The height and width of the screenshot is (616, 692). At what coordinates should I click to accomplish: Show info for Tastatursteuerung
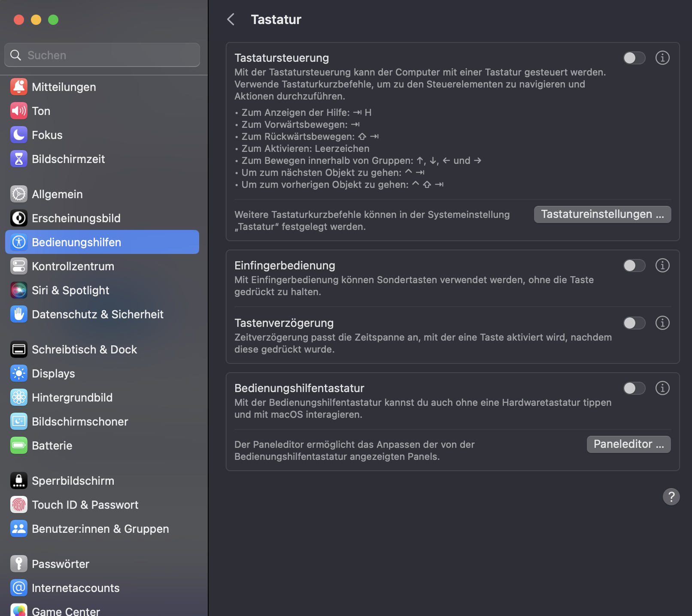(x=662, y=58)
